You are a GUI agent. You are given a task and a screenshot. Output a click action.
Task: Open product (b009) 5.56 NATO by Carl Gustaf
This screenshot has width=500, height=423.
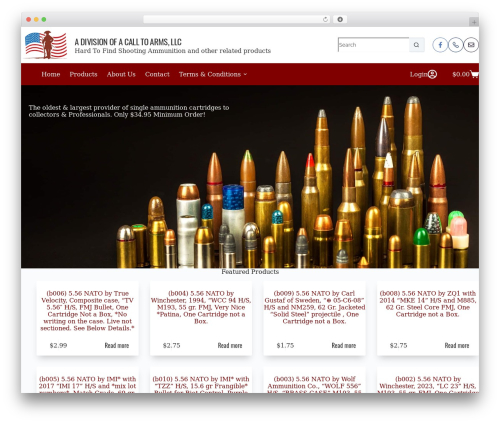tap(314, 307)
